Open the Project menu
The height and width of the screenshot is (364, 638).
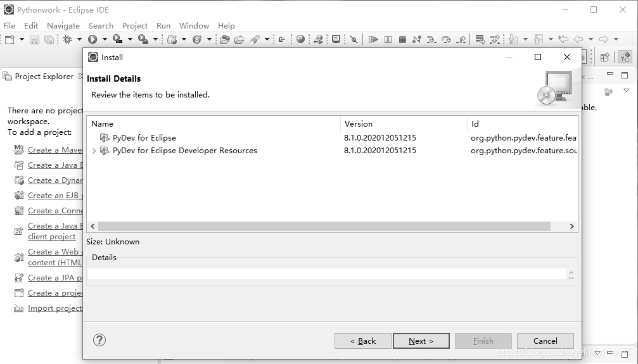[135, 25]
